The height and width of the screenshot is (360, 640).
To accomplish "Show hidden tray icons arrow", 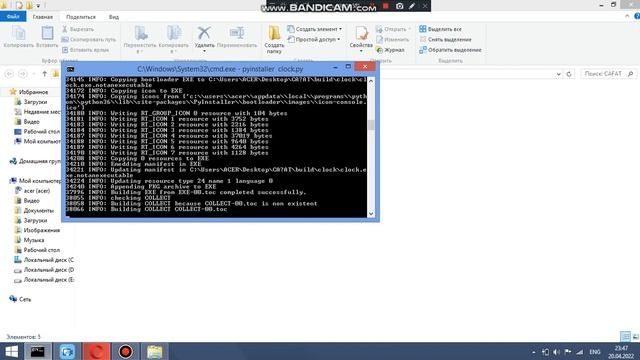I will (x=533, y=352).
